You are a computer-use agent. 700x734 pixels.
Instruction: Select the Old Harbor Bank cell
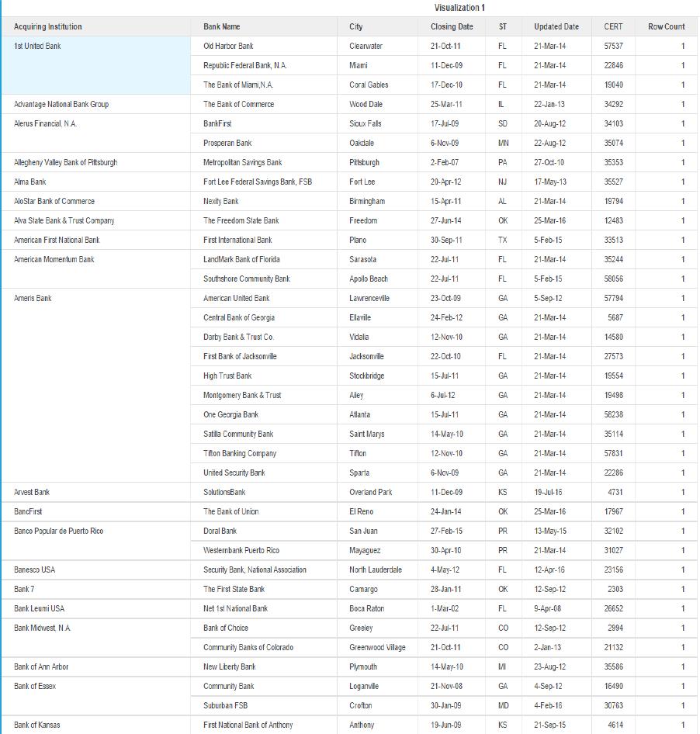pos(264,46)
